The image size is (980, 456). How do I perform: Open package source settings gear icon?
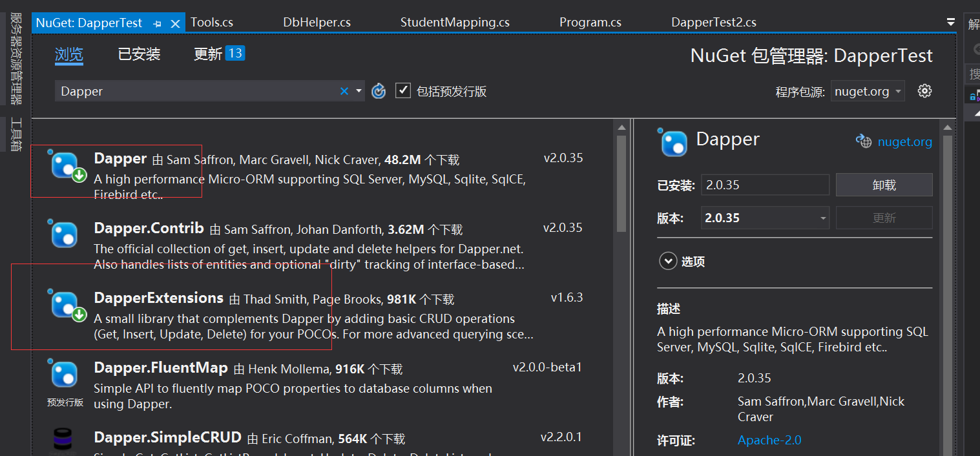click(x=925, y=91)
